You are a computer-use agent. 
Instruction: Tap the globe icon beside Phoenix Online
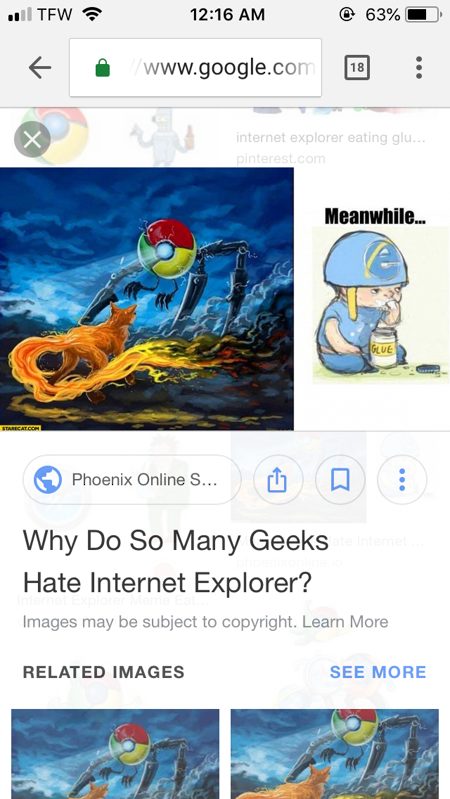[47, 480]
